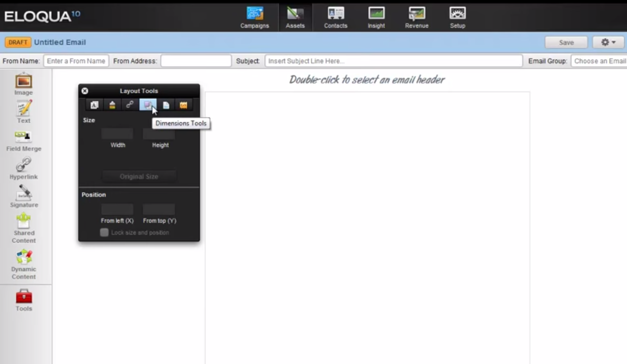Close the Layout Tools panel
627x364 pixels.
tap(85, 91)
